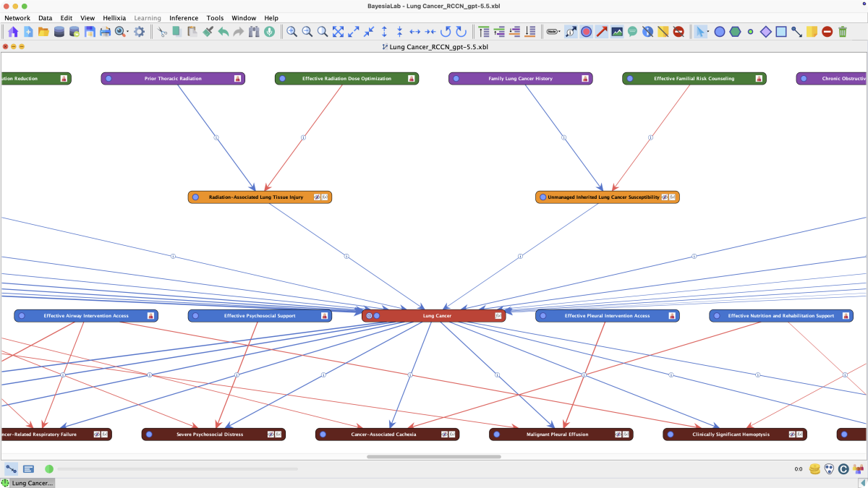Image resolution: width=868 pixels, height=488 pixels.
Task: Click the Severe Psychosocial Distress node
Action: pyautogui.click(x=213, y=435)
